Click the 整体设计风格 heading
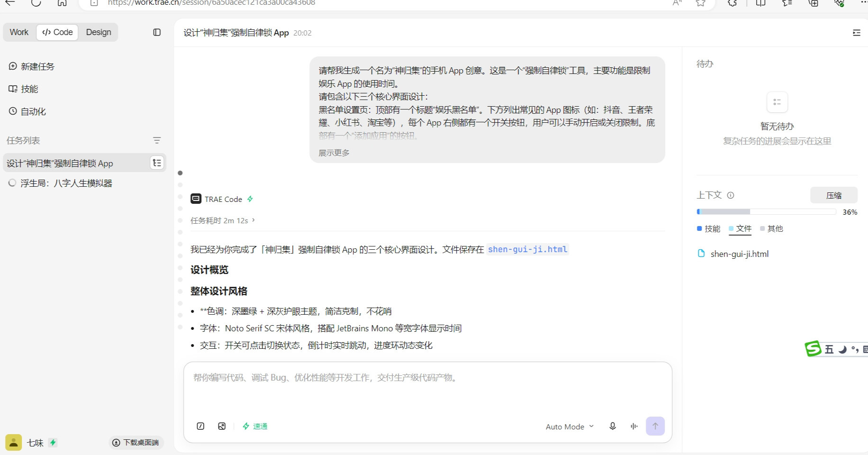Image resolution: width=868 pixels, height=455 pixels. click(x=219, y=291)
